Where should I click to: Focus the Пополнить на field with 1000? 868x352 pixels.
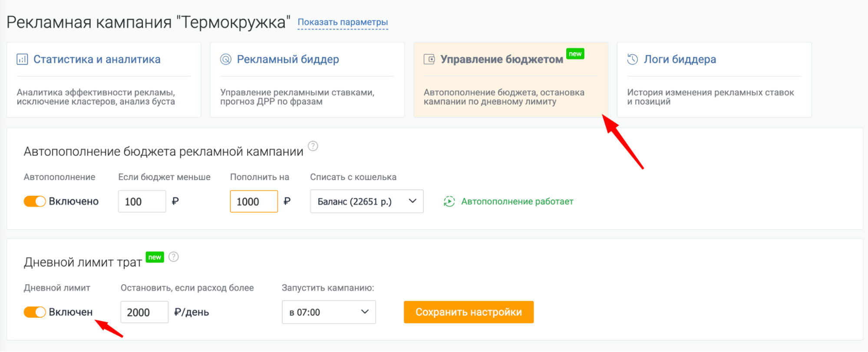click(x=254, y=201)
